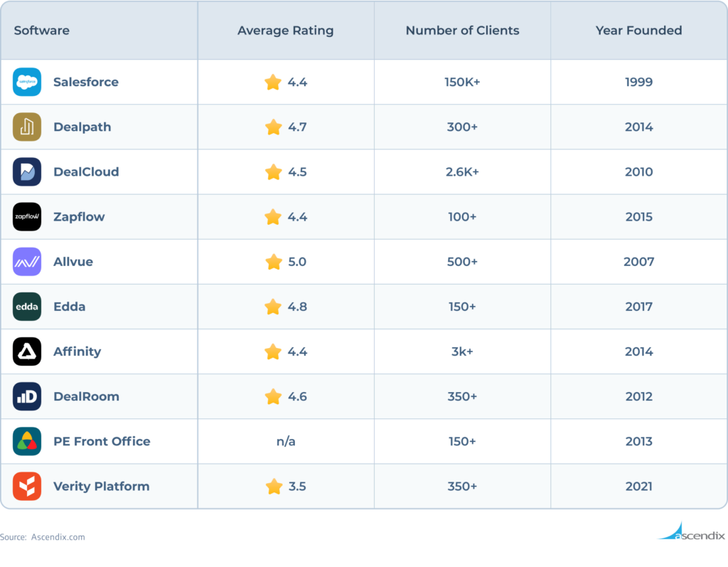Click the Allvue name text
728x567 pixels.
(73, 262)
